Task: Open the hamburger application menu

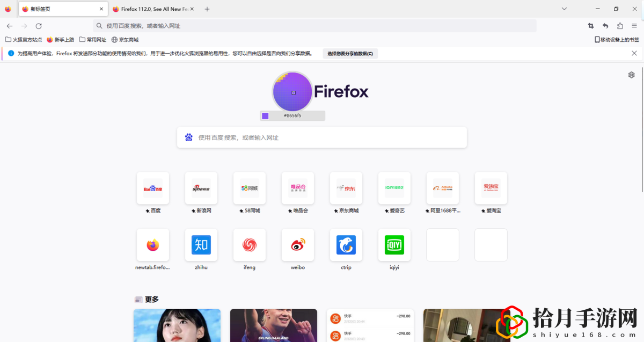Action: coord(634,26)
